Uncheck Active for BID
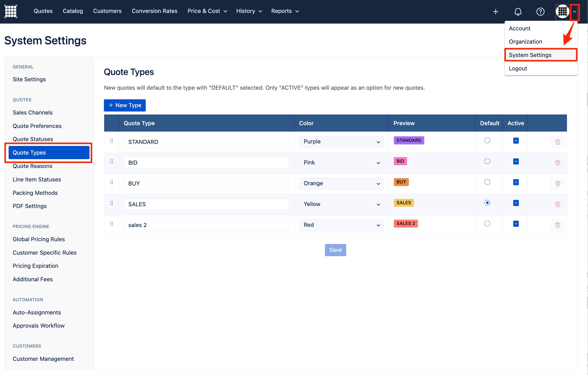 516,161
